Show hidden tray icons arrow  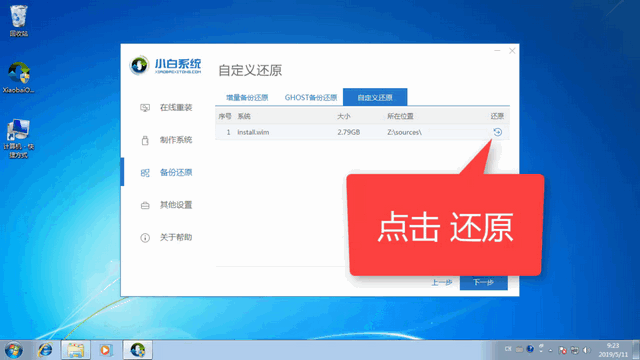point(550,350)
